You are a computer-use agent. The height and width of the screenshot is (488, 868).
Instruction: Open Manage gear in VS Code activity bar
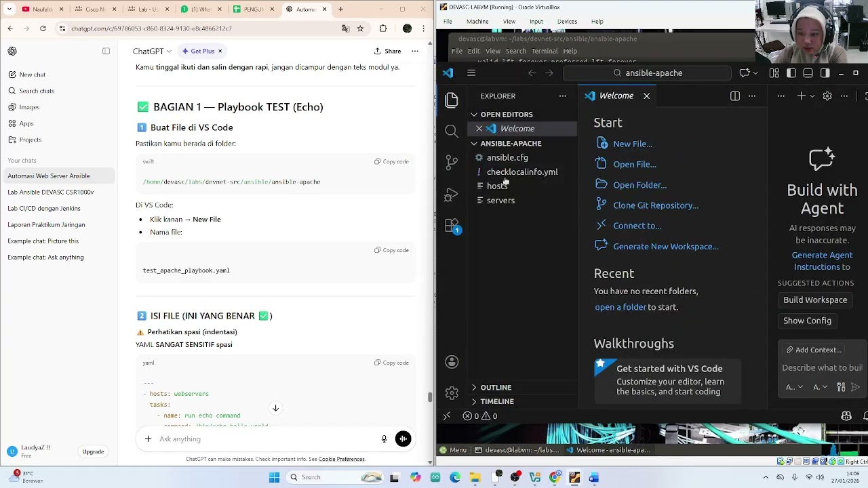click(452, 393)
